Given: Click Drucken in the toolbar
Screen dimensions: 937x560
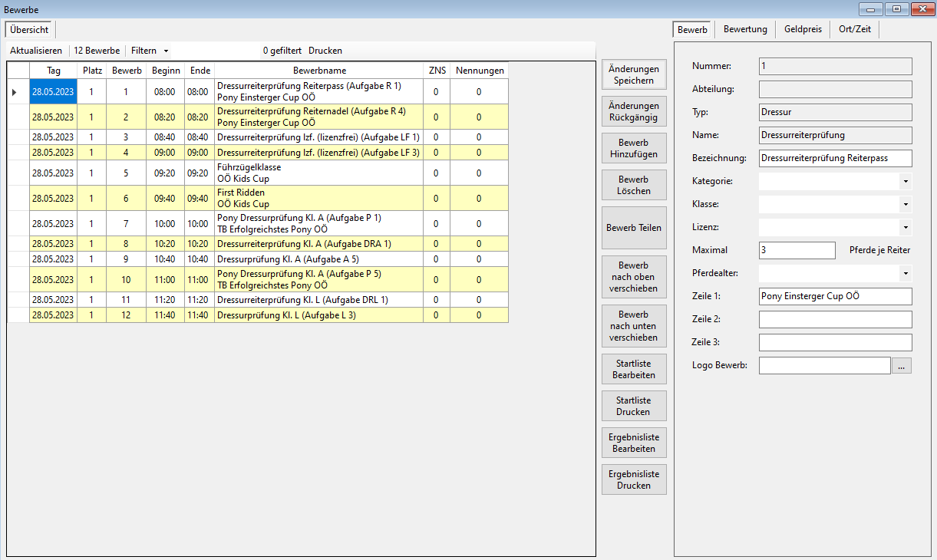Looking at the screenshot, I should point(325,51).
